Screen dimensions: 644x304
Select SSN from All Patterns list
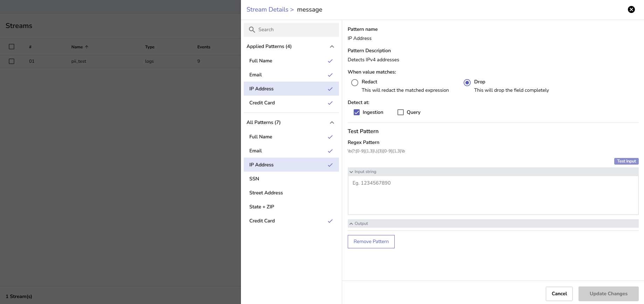254,179
